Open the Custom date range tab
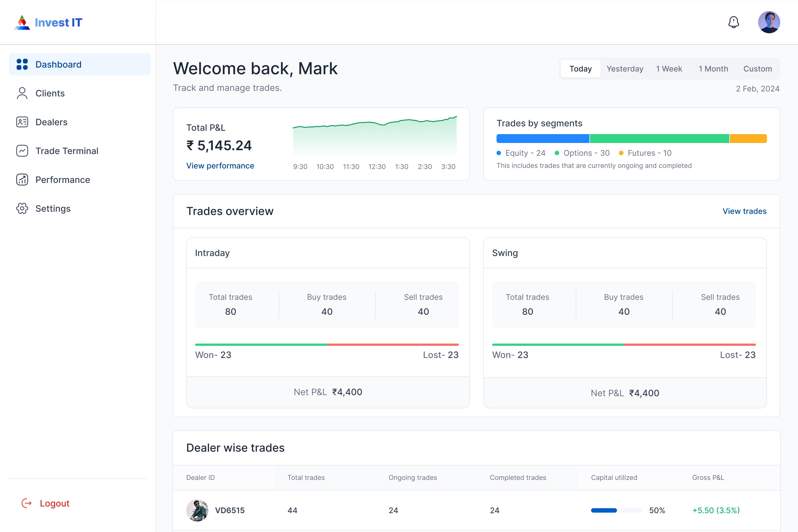 757,69
